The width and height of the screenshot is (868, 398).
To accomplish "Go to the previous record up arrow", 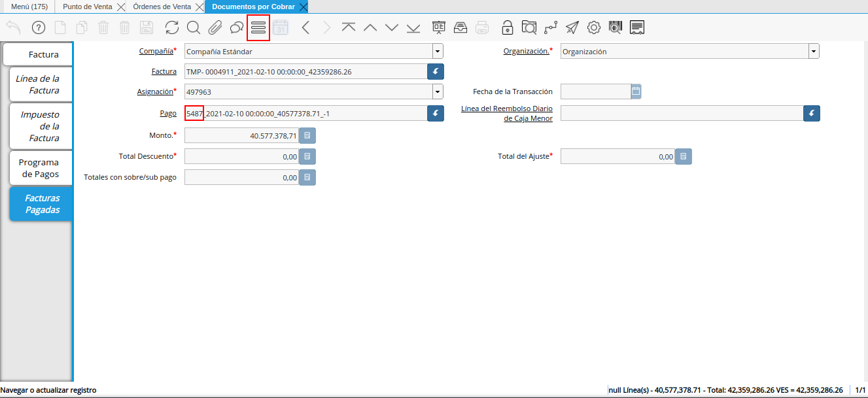I will 370,27.
